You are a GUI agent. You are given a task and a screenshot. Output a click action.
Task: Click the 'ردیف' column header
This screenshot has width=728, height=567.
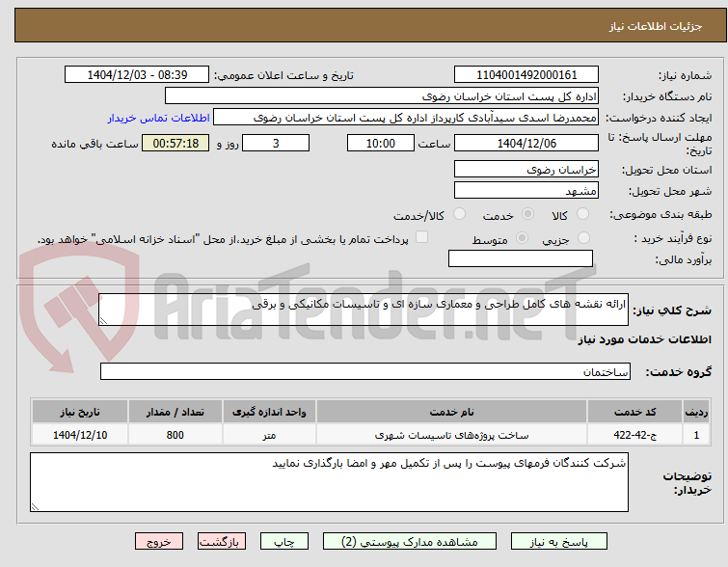696,412
